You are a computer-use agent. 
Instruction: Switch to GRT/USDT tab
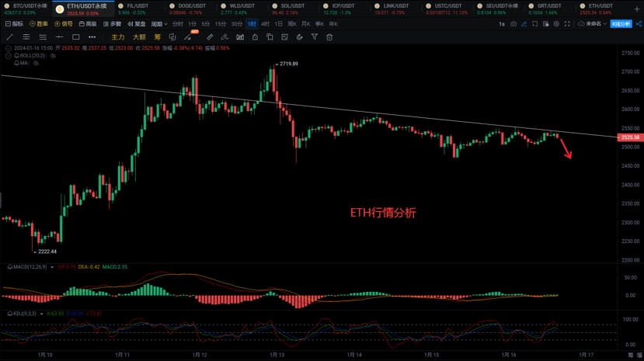tap(548, 9)
